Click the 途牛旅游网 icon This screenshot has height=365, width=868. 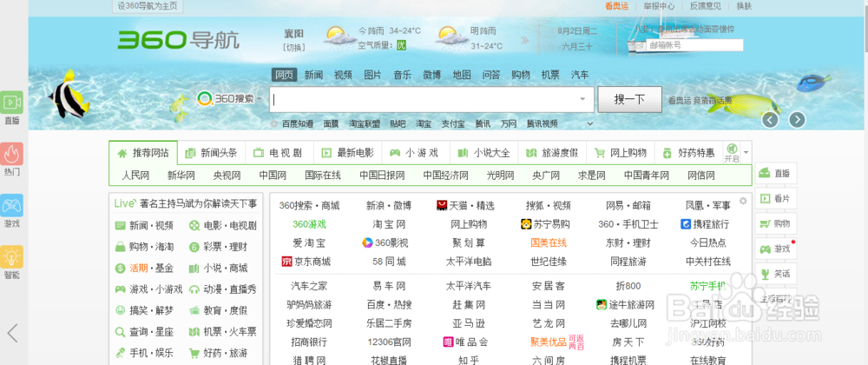click(602, 305)
